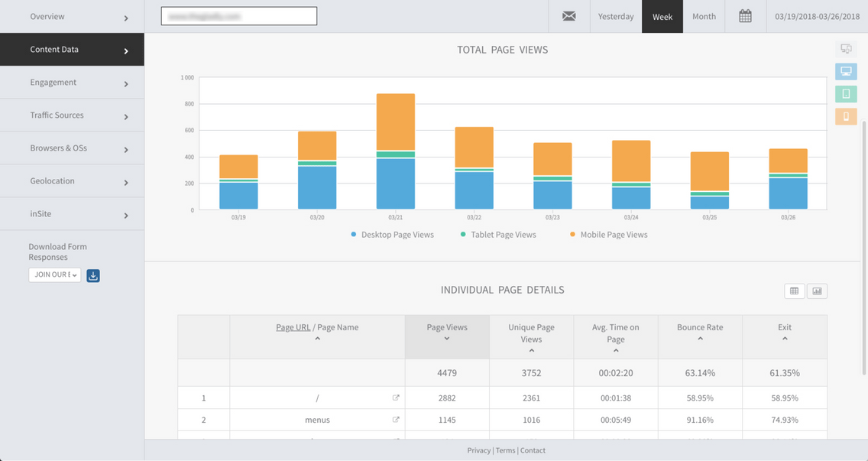Switch to table view icon
Image resolution: width=868 pixels, height=461 pixels.
pos(795,291)
